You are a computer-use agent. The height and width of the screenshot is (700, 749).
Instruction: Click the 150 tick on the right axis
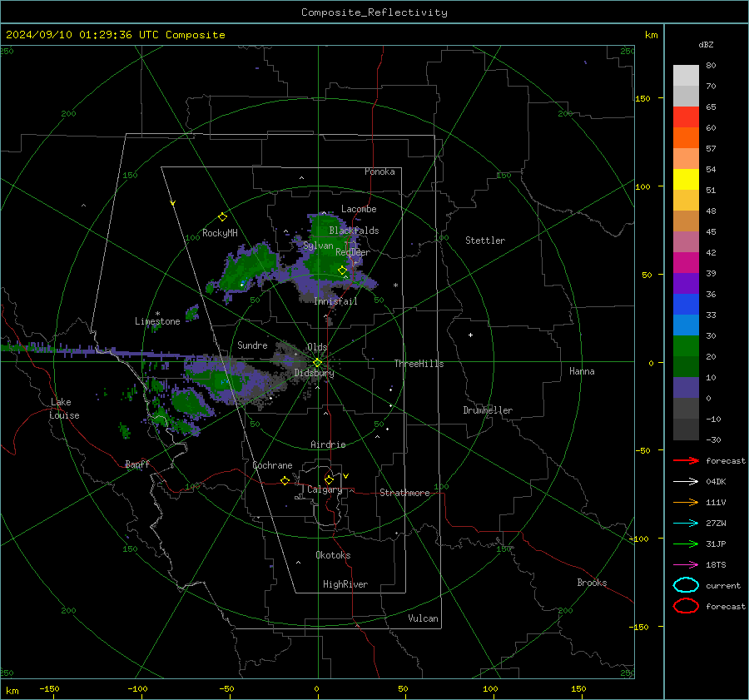click(x=643, y=98)
